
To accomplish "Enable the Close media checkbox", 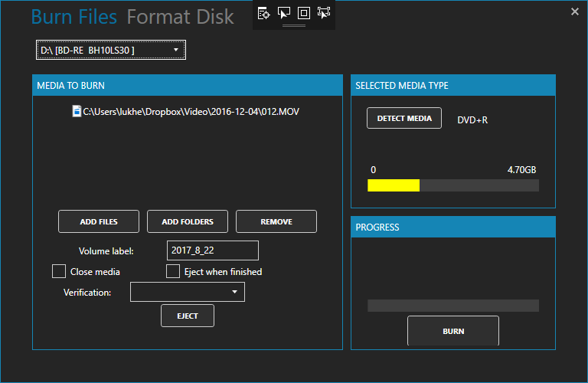I will [x=59, y=271].
